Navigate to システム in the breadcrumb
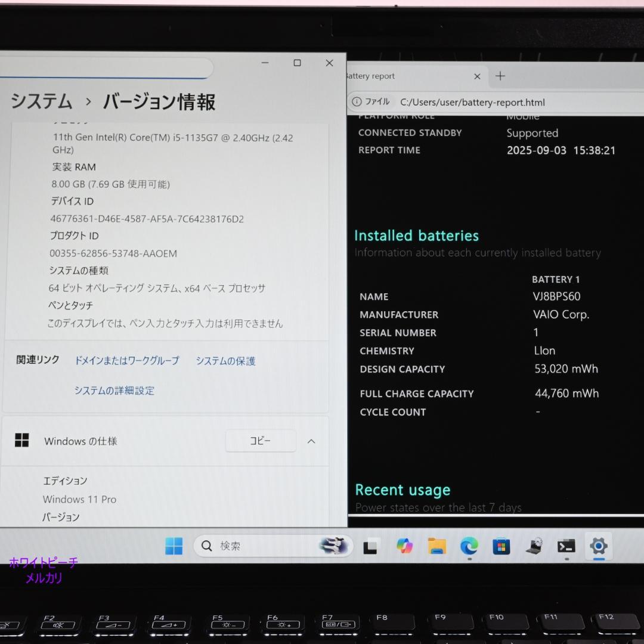The image size is (644, 644). [x=41, y=102]
